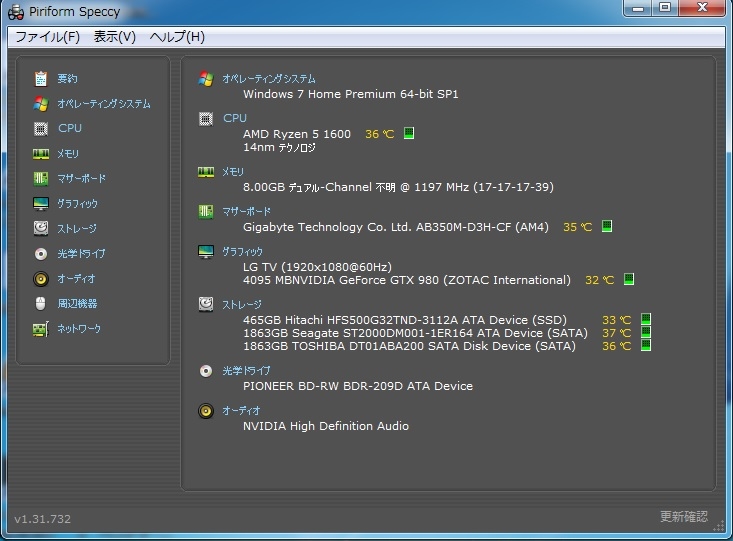Select オーディオ in the sidebar
Viewport: 733px width, 541px height.
(76, 279)
